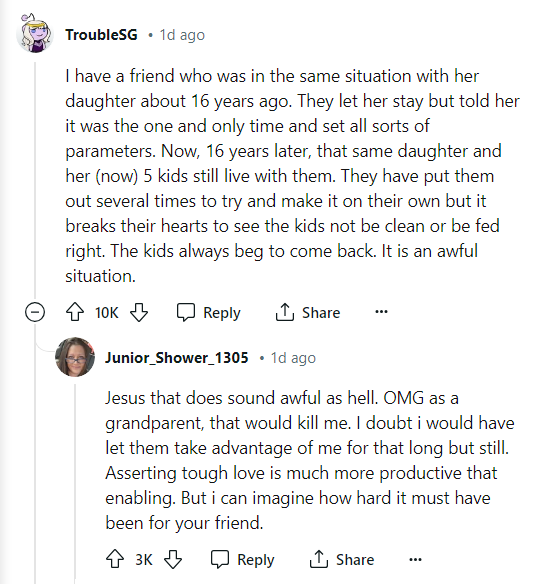Viewport: 549px width, 584px height.
Task: Reply to TroubleSG's comment
Action: pyautogui.click(x=209, y=312)
